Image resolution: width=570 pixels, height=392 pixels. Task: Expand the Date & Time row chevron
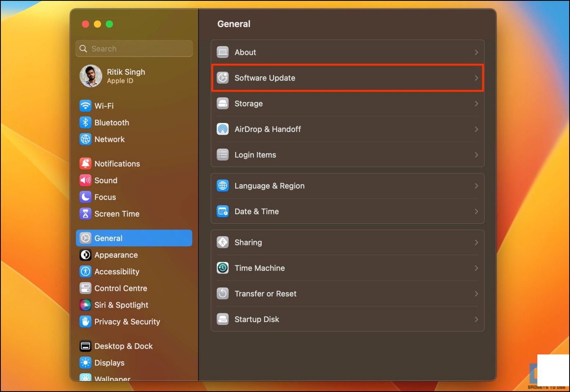click(x=476, y=212)
